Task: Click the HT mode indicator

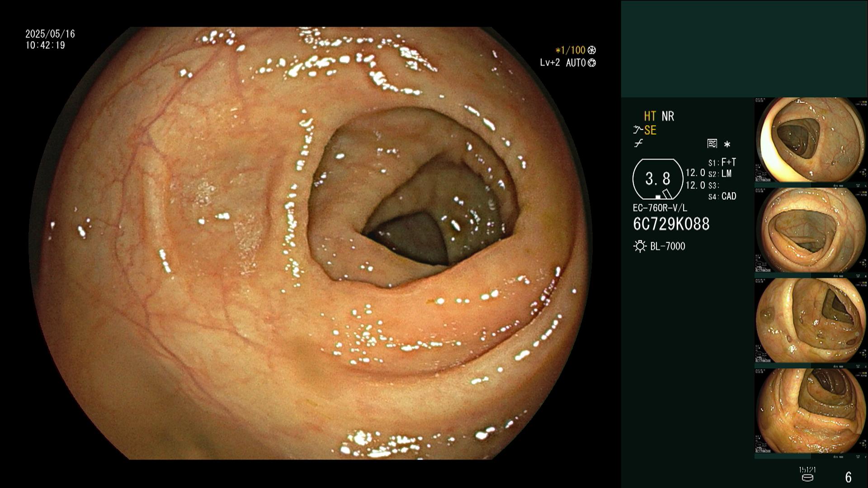Action: (650, 117)
